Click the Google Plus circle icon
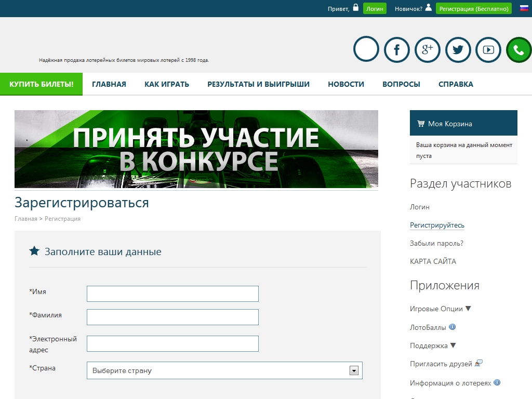Viewport: 532px width, 399px height. [x=428, y=50]
